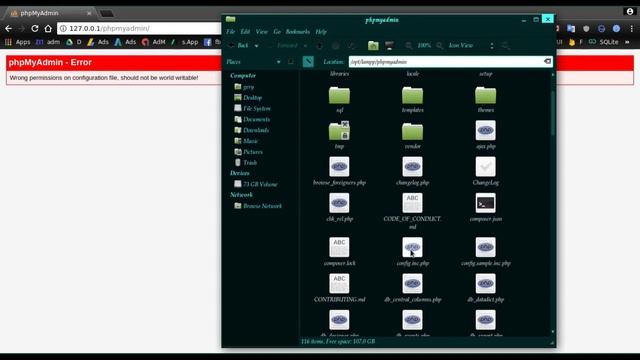Click the zoom out magnifier icon
This screenshot has height=360, width=640.
click(409, 46)
